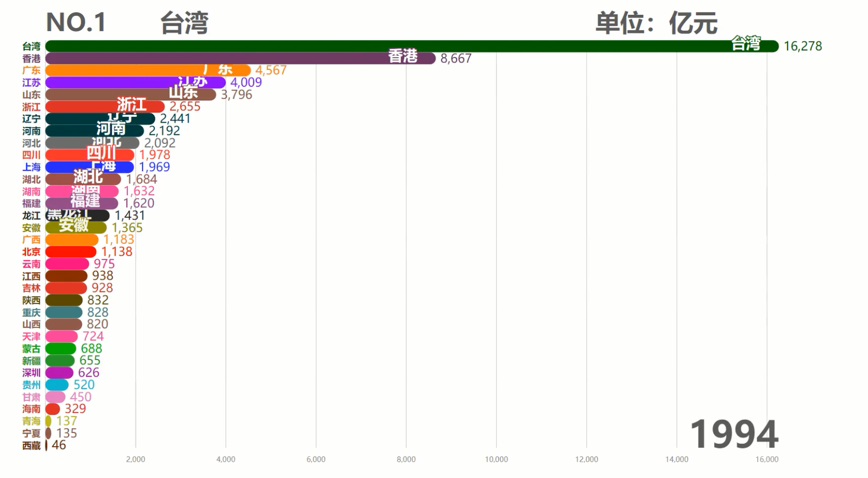Select the 1,138 value for 北京
This screenshot has height=478, width=868.
117,252
